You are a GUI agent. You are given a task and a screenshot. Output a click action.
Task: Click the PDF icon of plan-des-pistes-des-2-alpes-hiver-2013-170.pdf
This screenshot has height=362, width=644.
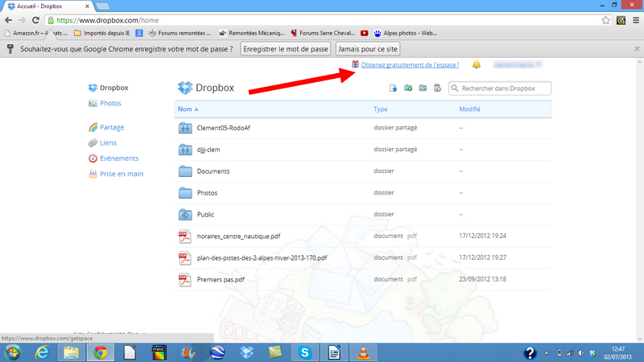(x=185, y=258)
